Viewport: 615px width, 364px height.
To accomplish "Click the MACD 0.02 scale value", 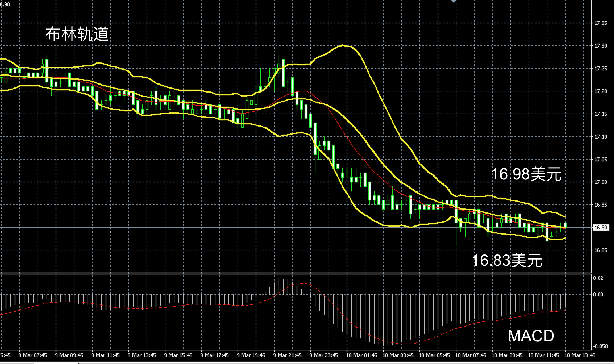I will point(598,278).
